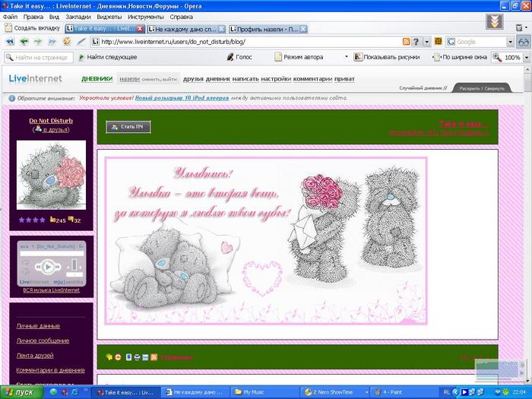
Task: Click the yellow star icon in green footer bar
Action: coord(109,357)
